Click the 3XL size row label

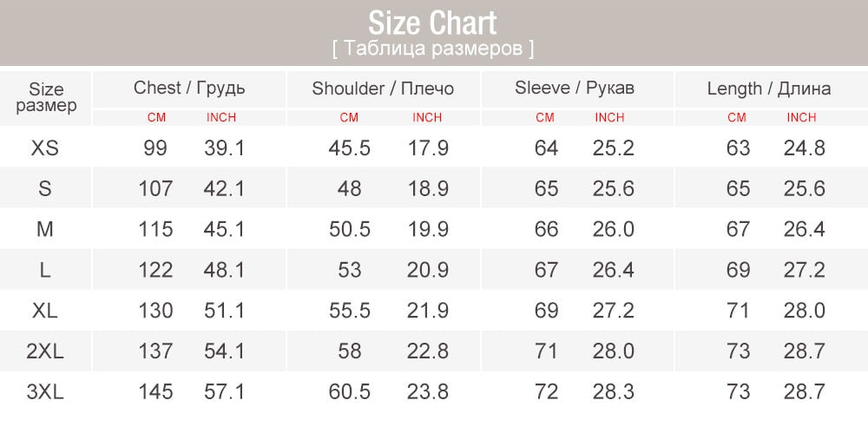pos(45,392)
